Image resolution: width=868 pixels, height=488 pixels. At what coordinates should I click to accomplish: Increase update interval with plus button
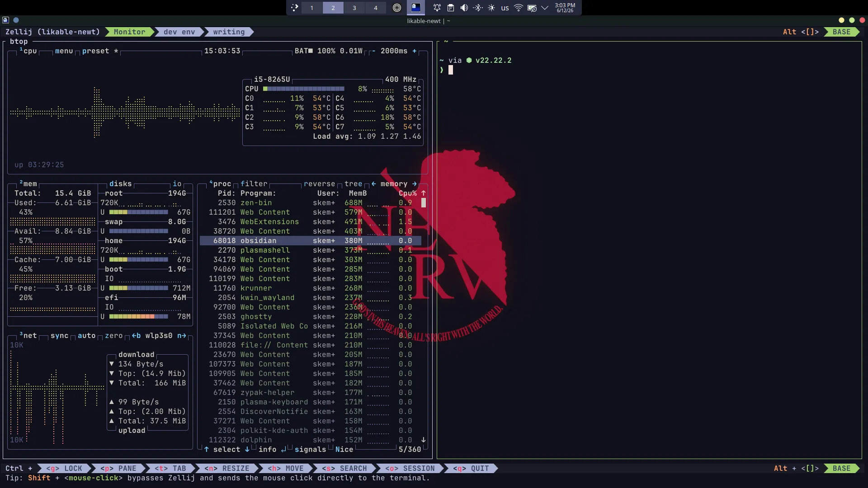pos(414,51)
